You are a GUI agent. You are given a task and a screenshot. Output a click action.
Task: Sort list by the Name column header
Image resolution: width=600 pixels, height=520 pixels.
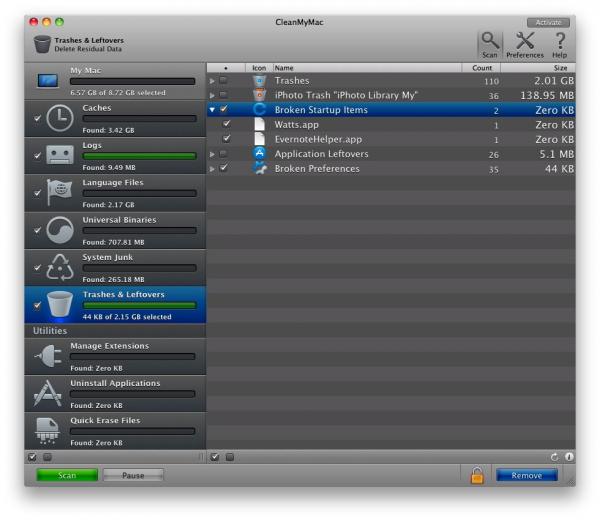[367, 68]
